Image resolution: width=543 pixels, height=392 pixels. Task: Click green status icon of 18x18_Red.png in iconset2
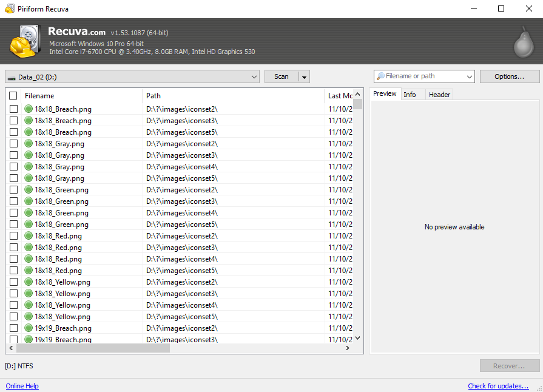[x=29, y=236]
